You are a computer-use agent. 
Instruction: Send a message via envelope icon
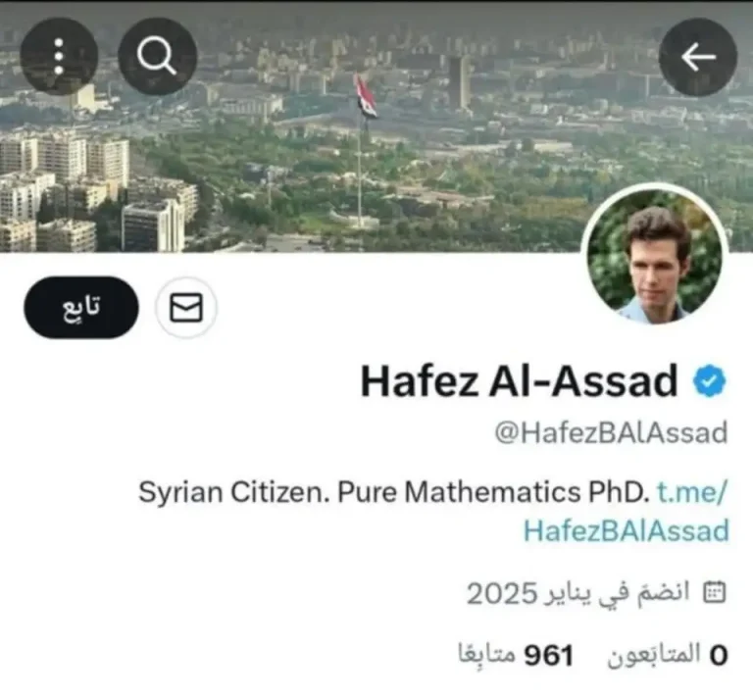click(x=186, y=307)
